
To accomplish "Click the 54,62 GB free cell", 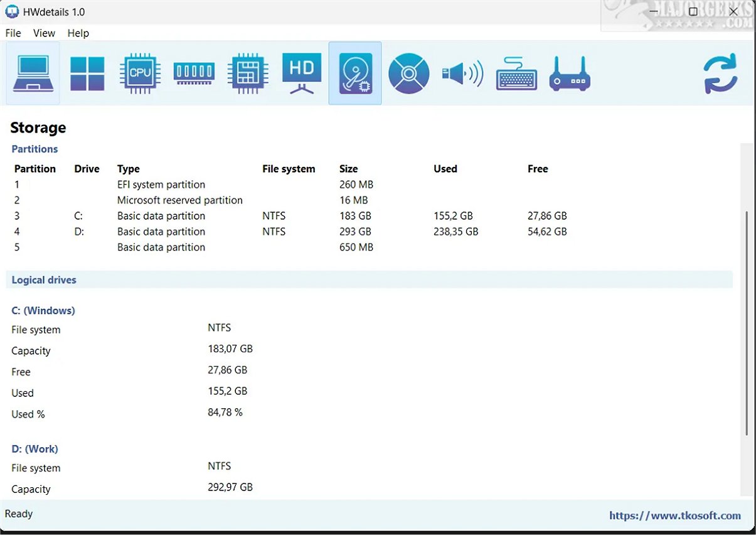I will (548, 232).
